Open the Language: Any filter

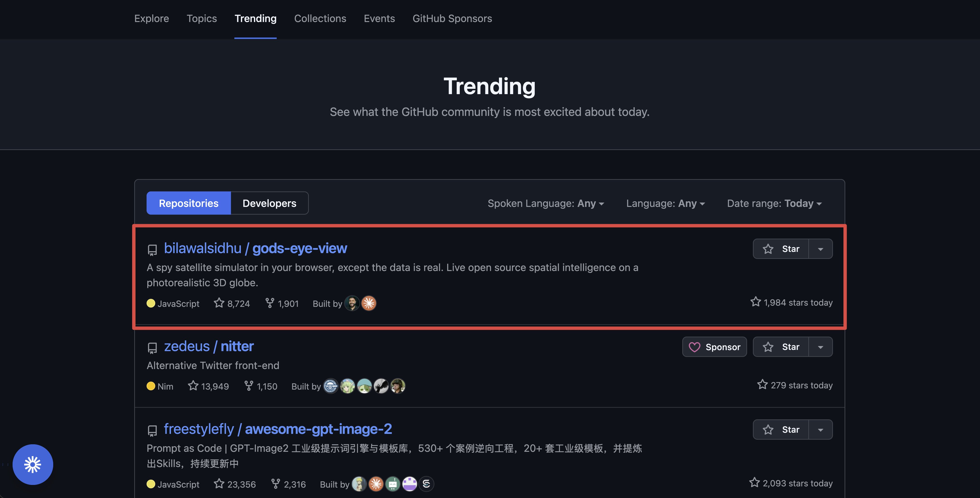665,203
